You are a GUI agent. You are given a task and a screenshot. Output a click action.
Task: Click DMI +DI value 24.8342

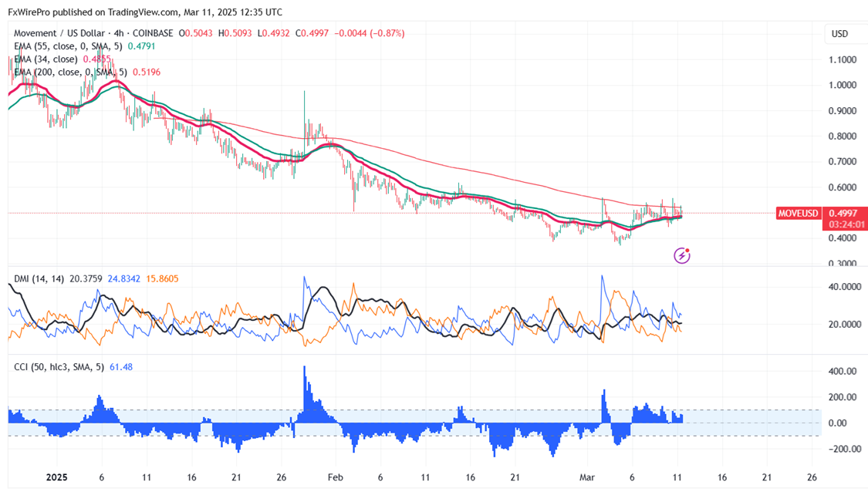(x=124, y=279)
